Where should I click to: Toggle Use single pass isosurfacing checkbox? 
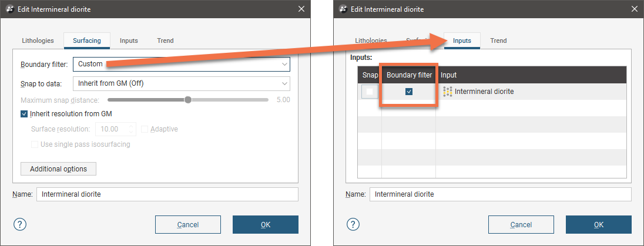coord(35,144)
